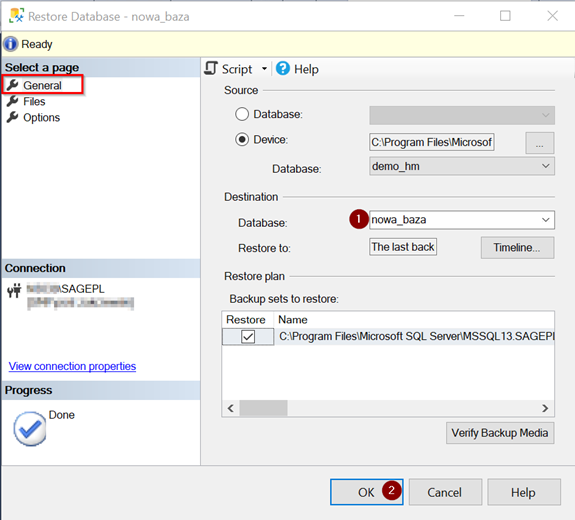Viewport: 575px width, 520px height.
Task: Click the Done progress checkmark icon
Action: point(30,429)
